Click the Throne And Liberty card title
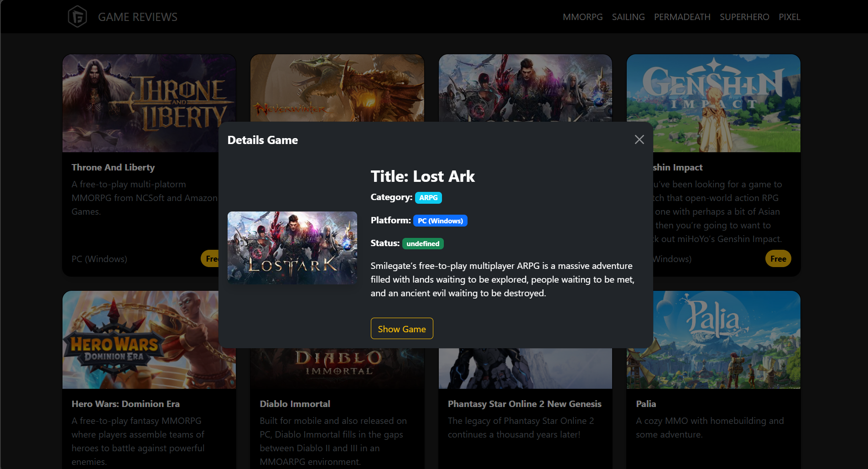This screenshot has height=469, width=868. [113, 167]
